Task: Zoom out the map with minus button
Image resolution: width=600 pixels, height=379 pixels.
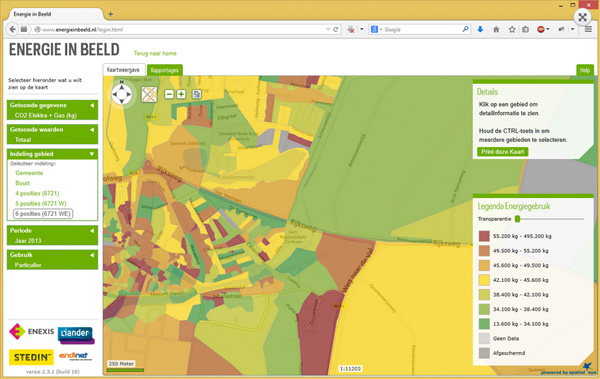Action: [169, 94]
